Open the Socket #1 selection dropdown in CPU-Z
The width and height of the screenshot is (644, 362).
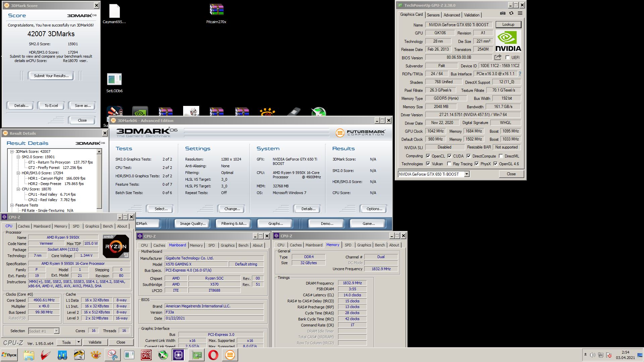coord(56,331)
